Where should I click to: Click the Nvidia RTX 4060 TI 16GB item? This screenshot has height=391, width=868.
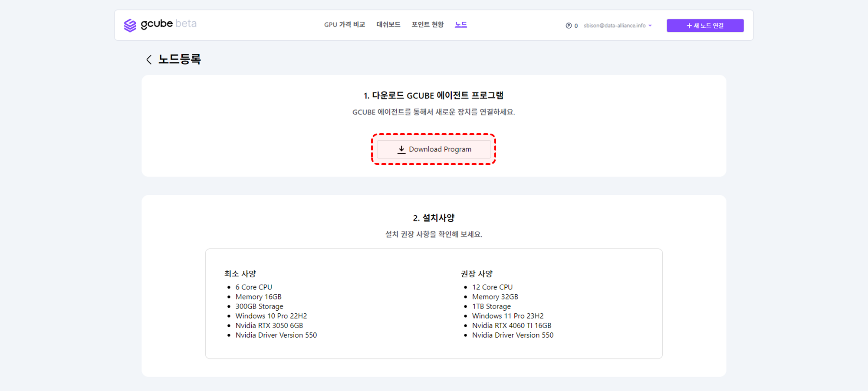(512, 325)
